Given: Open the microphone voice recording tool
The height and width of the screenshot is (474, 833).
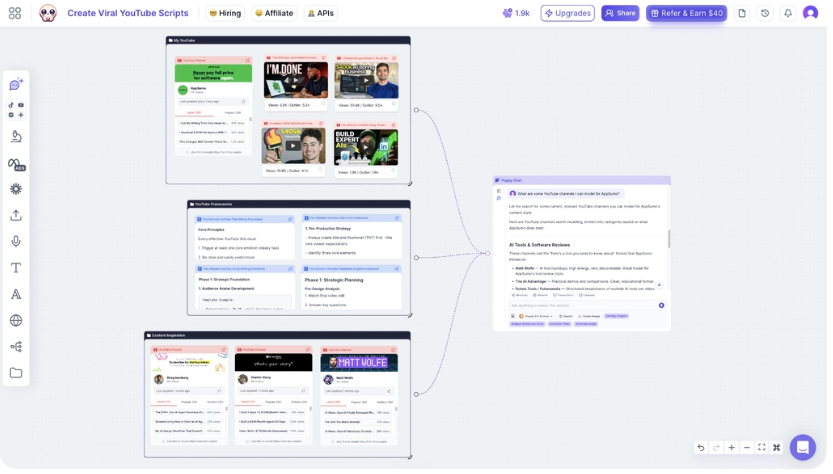Looking at the screenshot, I should pos(16,241).
